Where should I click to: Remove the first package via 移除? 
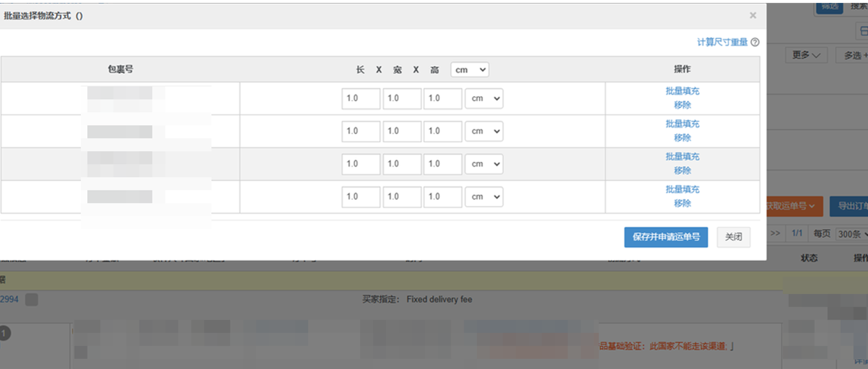coord(682,105)
